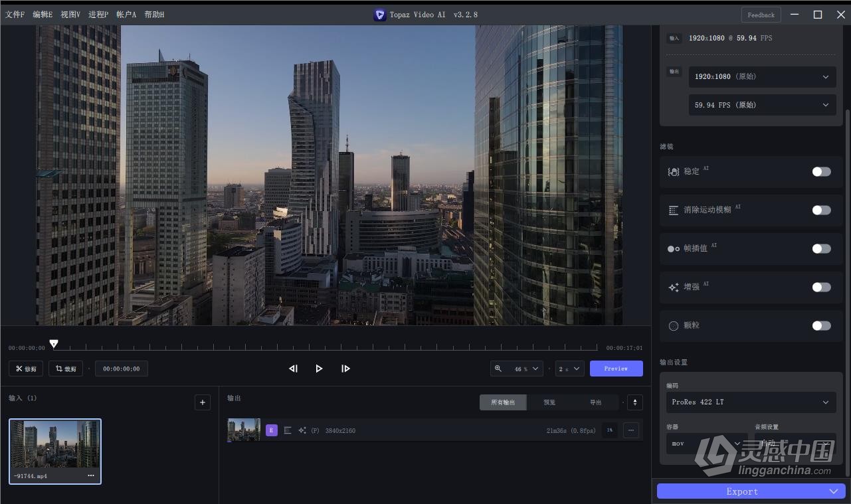Open the audio settings dropdown
Image resolution: width=851 pixels, height=504 pixels.
click(795, 444)
